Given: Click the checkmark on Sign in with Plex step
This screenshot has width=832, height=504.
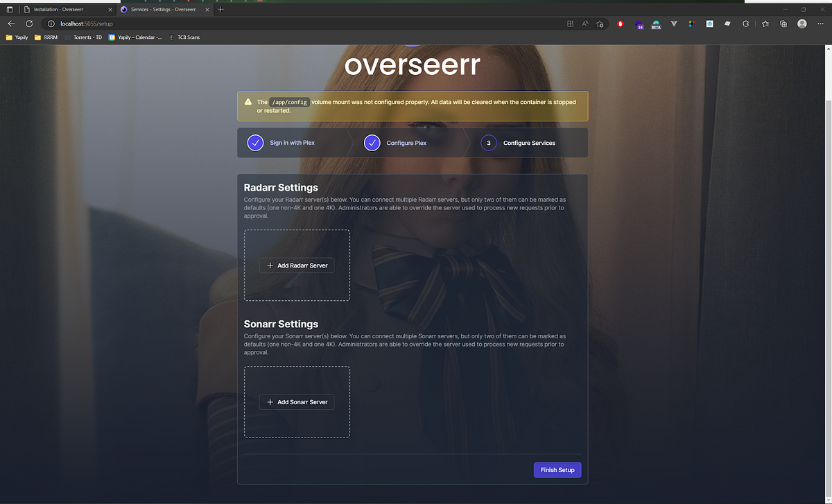Looking at the screenshot, I should point(255,143).
